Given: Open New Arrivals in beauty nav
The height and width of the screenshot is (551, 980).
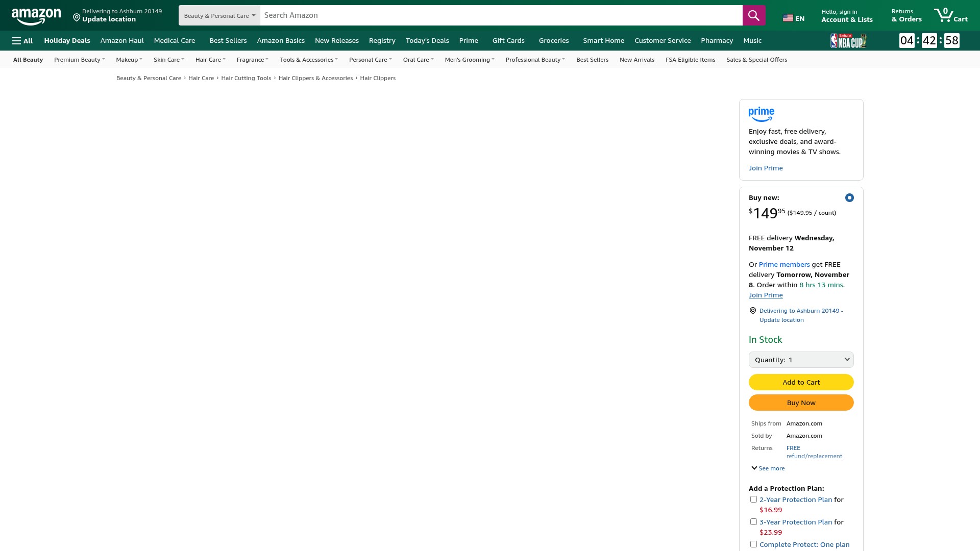Looking at the screenshot, I should click(636, 60).
